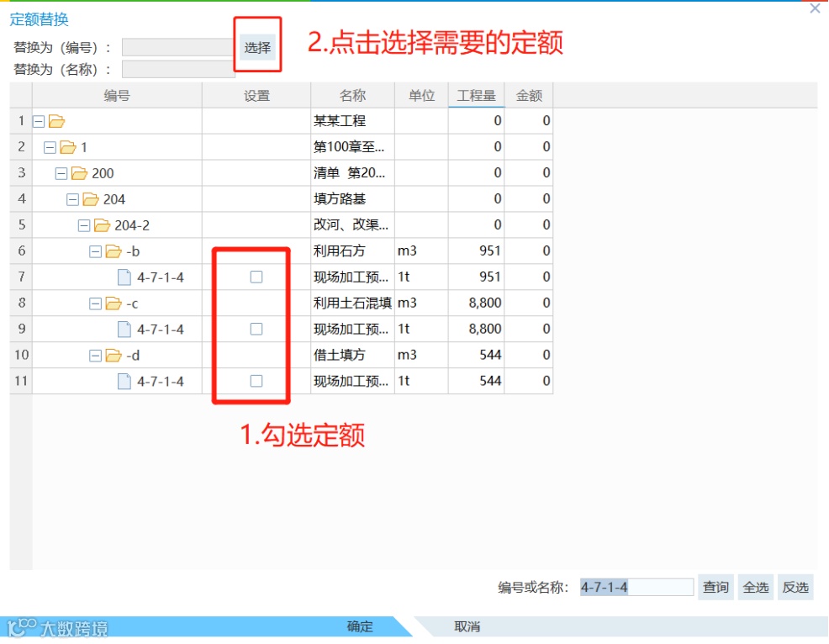Select the m3 unit cell for 利用石方
Viewport: 829px width, 644px height.
(x=421, y=251)
